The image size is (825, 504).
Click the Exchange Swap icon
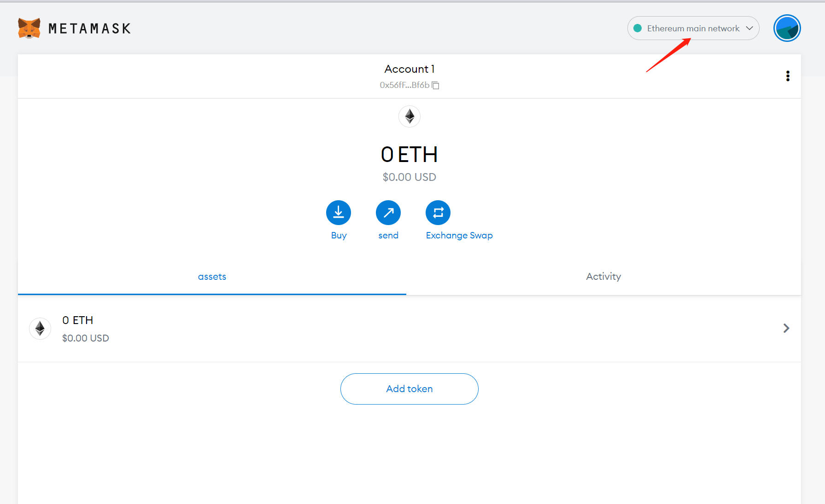[438, 213]
